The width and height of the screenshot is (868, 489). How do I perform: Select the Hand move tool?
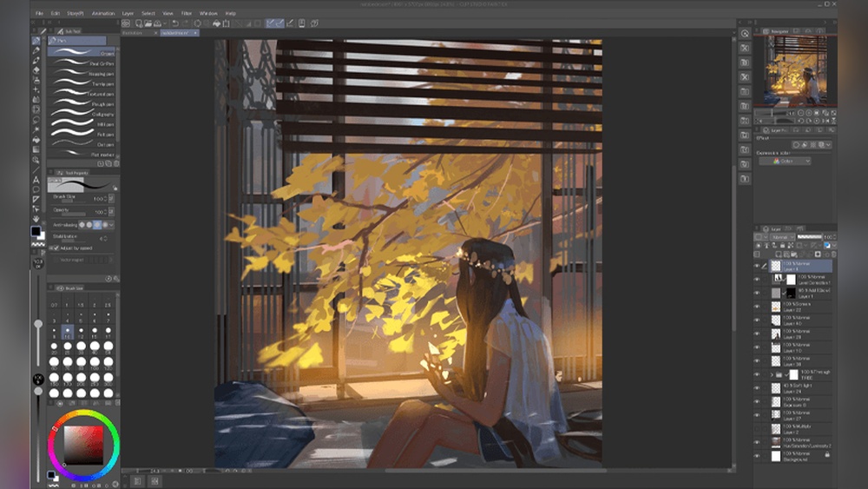point(36,219)
